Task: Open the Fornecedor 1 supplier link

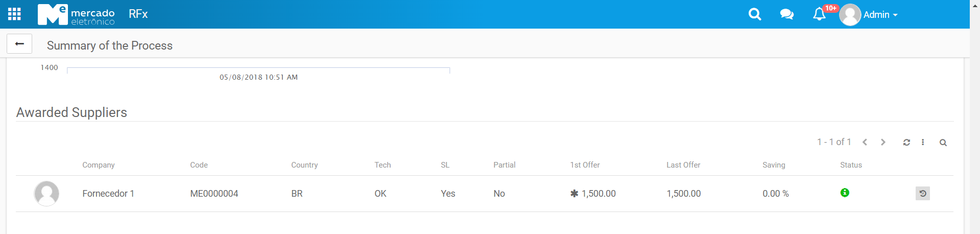Action: [108, 194]
